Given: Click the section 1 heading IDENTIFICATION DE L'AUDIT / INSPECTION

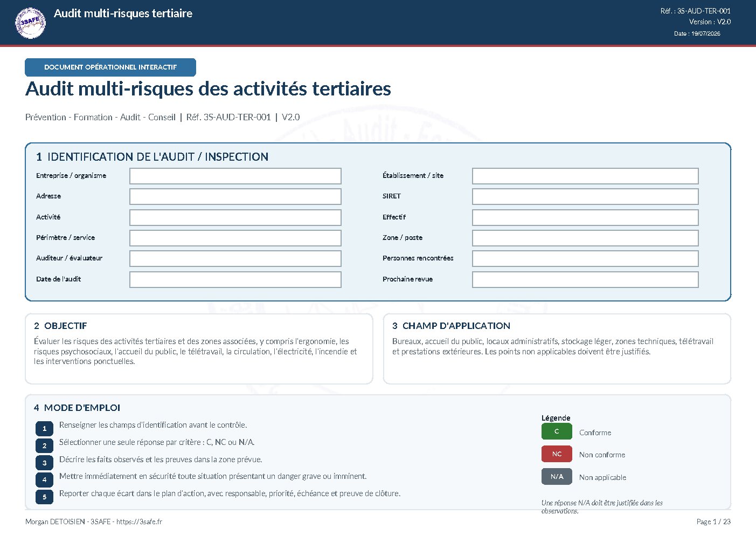Looking at the screenshot, I should 152,157.
